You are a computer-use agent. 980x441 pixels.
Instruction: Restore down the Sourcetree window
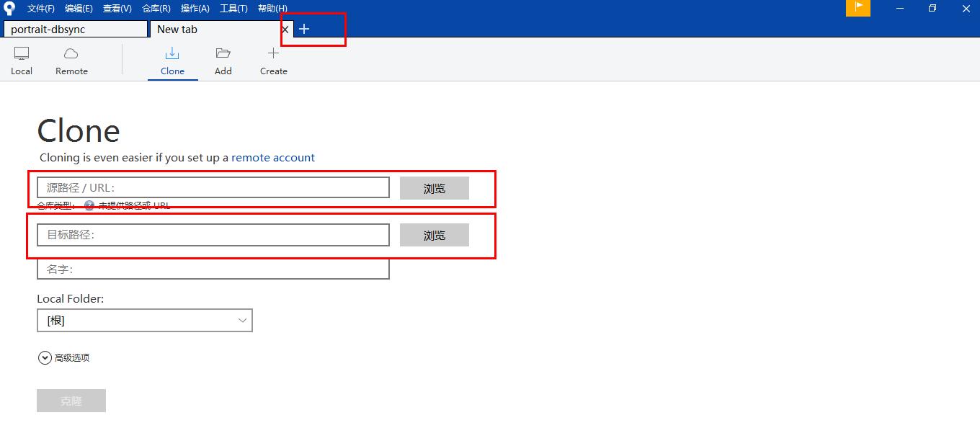(932, 8)
